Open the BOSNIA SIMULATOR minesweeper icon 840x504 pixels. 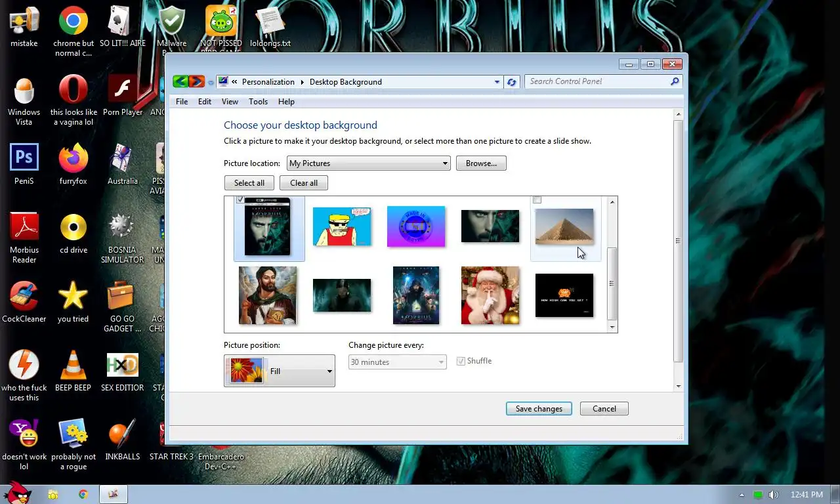pyautogui.click(x=122, y=227)
